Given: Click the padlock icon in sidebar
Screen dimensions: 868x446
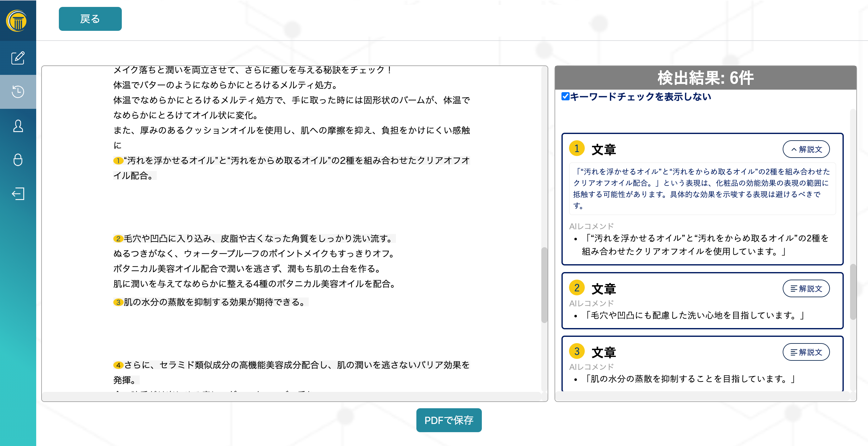Looking at the screenshot, I should (x=18, y=160).
